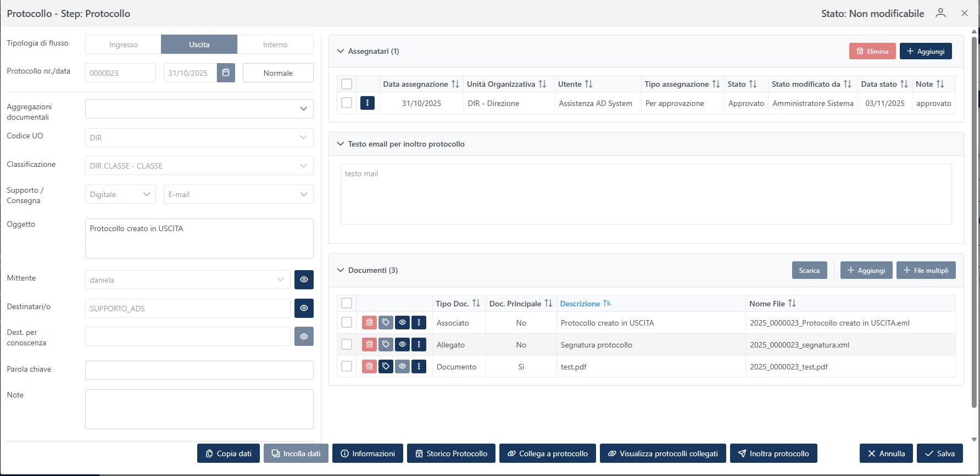The height and width of the screenshot is (476, 980).
Task: Click the Storico Protocollo button
Action: pos(451,453)
